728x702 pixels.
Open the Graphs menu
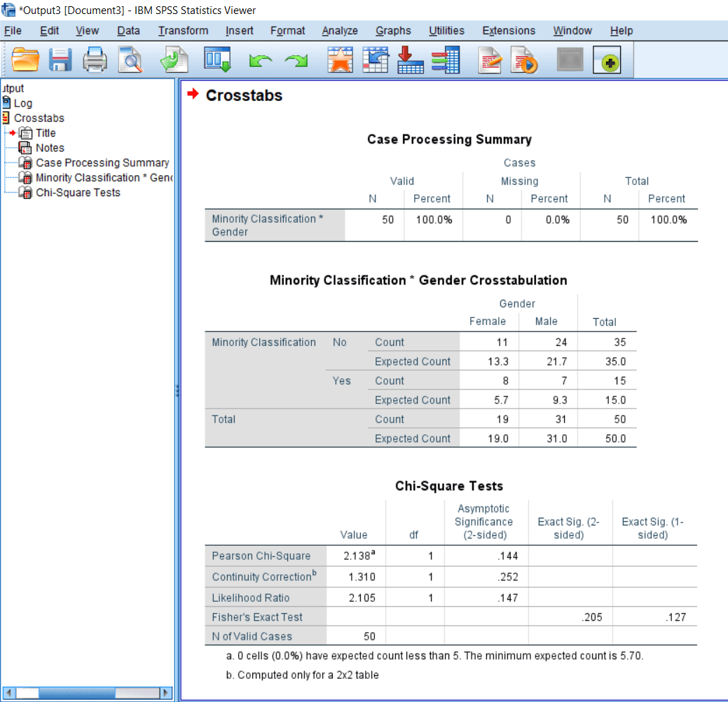[392, 30]
